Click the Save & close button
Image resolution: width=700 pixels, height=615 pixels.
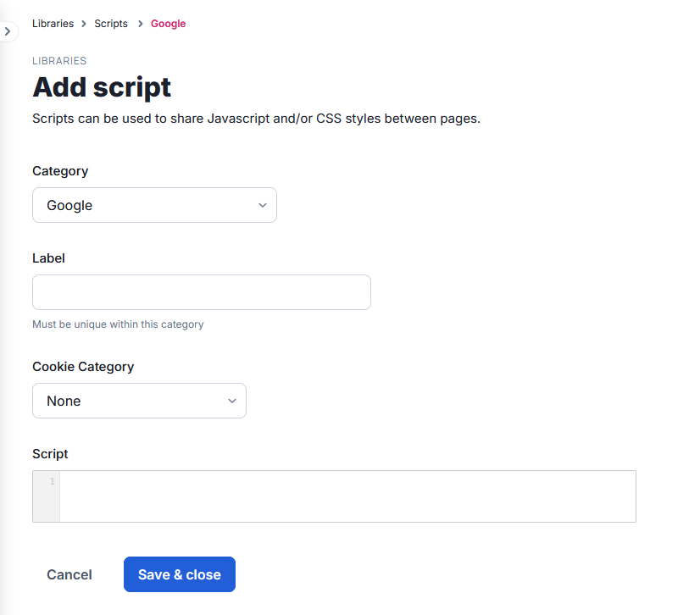[x=179, y=574]
